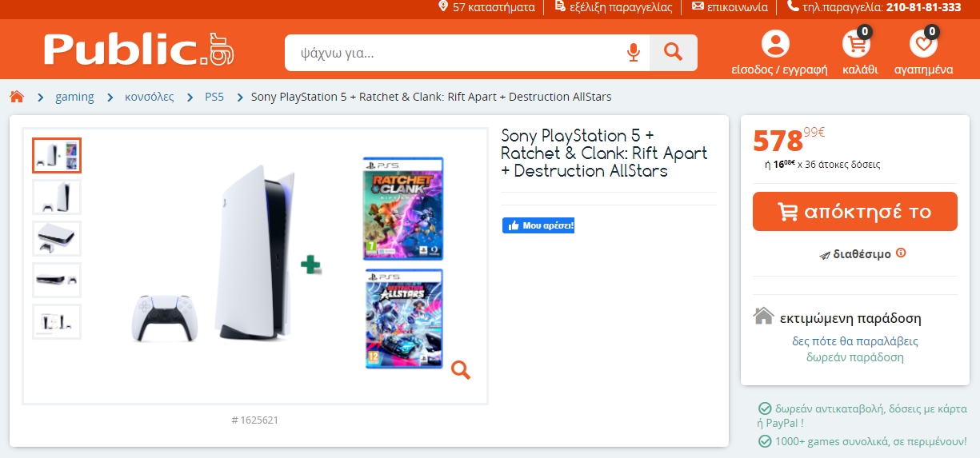980x458 pixels.
Task: Click the Public.gr logo
Action: [x=137, y=50]
